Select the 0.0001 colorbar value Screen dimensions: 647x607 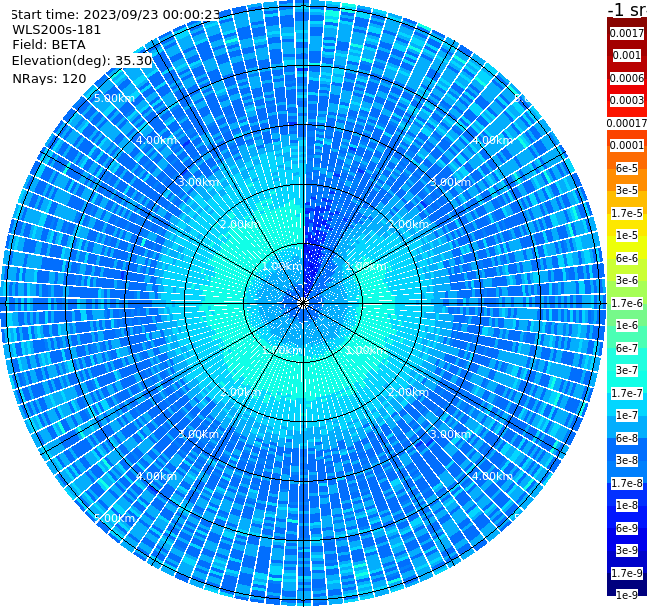(x=627, y=145)
